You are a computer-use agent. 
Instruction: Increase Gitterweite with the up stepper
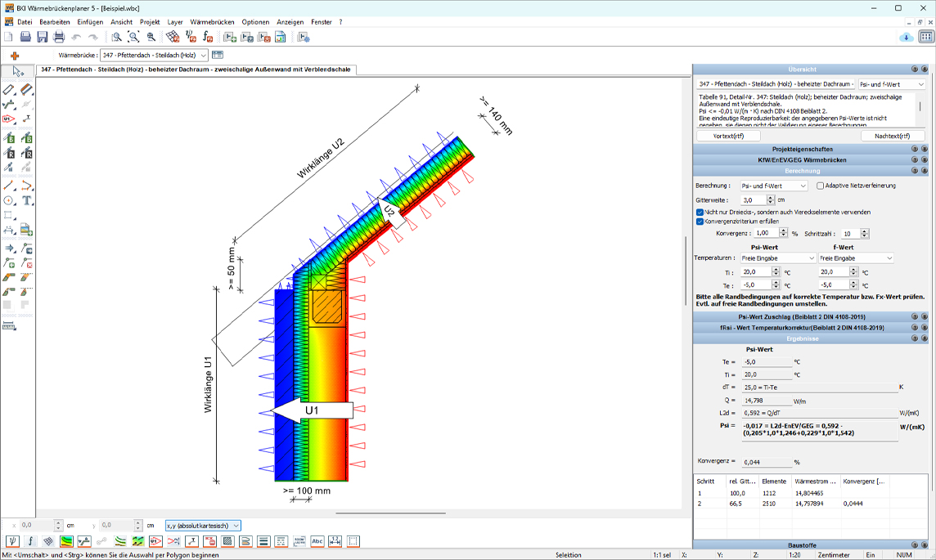point(770,197)
